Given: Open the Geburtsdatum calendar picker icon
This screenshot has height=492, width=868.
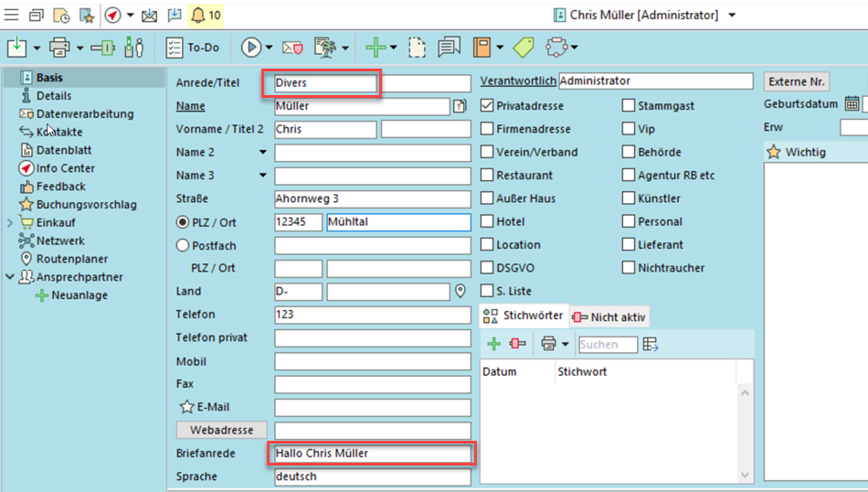Looking at the screenshot, I should [x=852, y=104].
